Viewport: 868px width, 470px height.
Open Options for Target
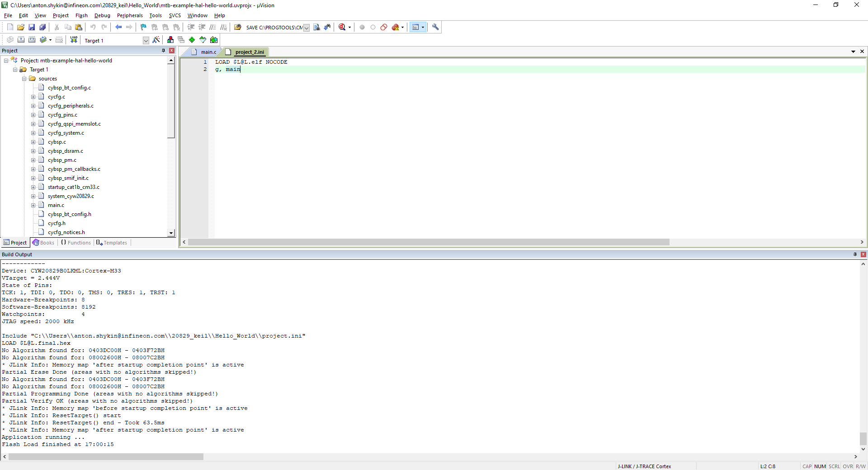tap(156, 40)
